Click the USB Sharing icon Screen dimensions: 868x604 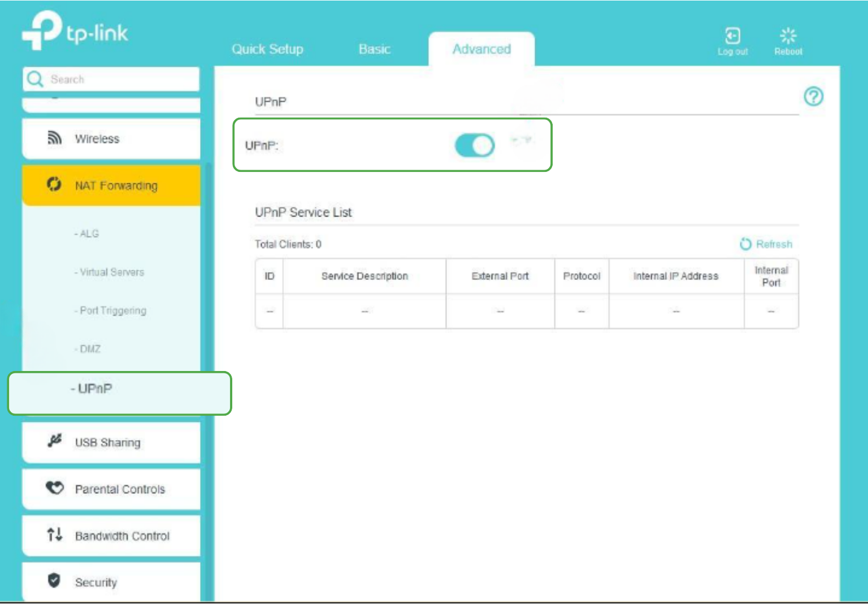coord(54,441)
